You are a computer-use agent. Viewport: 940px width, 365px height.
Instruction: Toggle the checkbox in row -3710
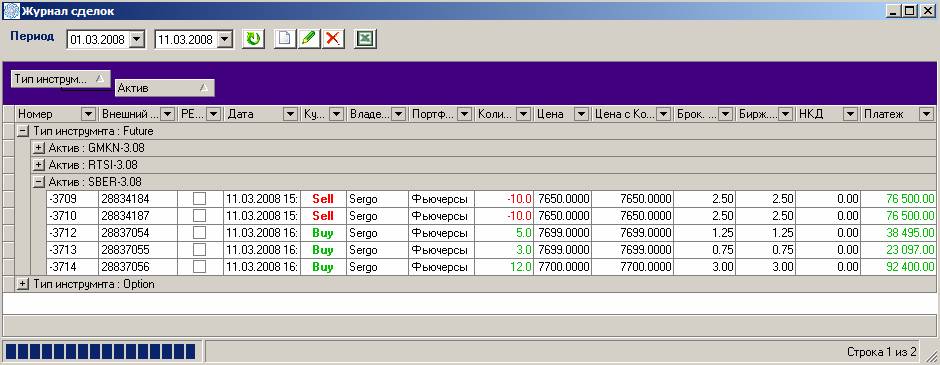point(200,215)
